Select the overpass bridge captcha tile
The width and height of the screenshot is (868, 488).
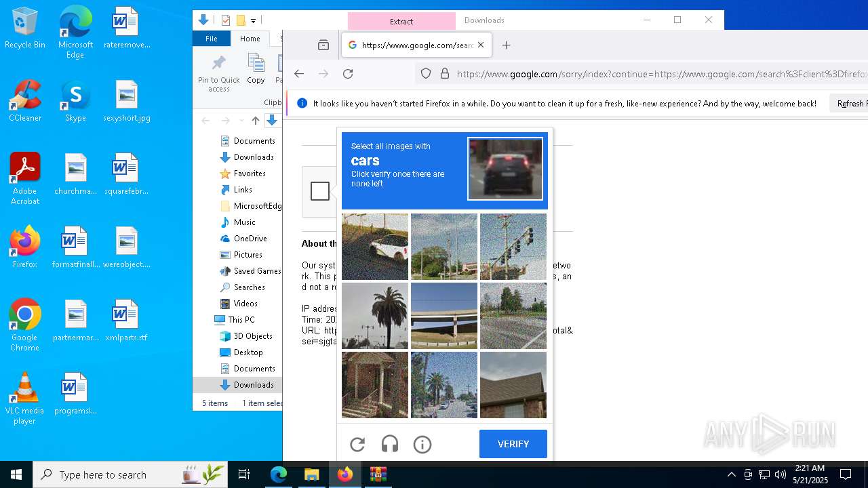[x=444, y=316]
